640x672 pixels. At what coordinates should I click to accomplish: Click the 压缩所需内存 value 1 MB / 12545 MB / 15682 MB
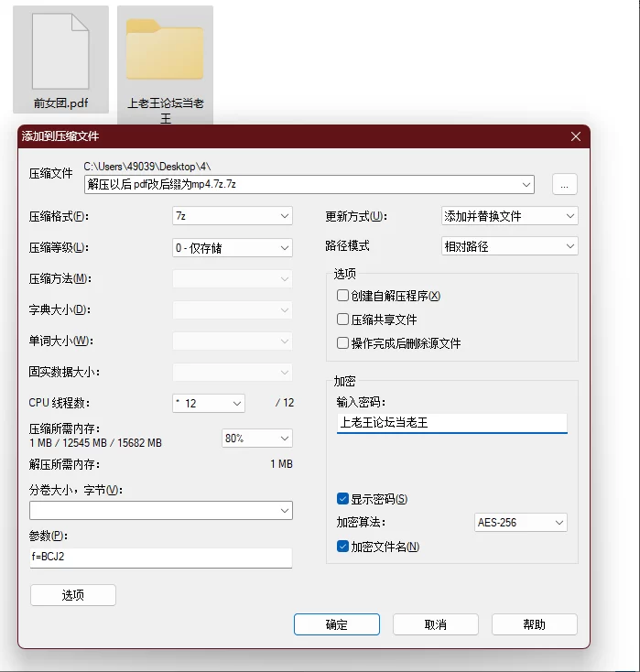point(95,443)
